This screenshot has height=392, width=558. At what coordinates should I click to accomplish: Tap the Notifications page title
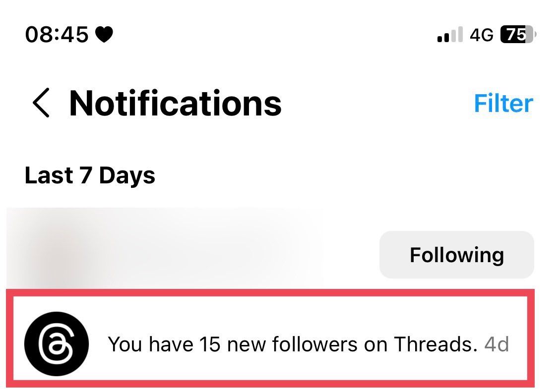175,103
